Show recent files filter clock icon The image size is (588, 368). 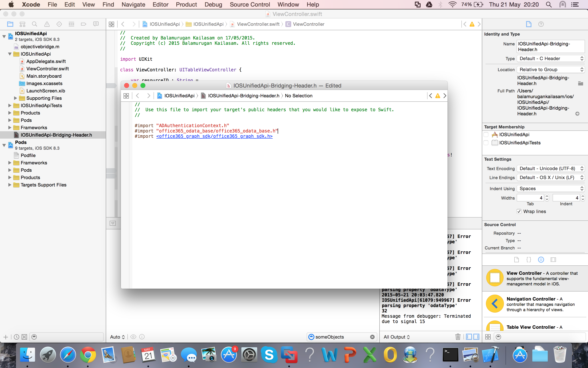pyautogui.click(x=17, y=337)
